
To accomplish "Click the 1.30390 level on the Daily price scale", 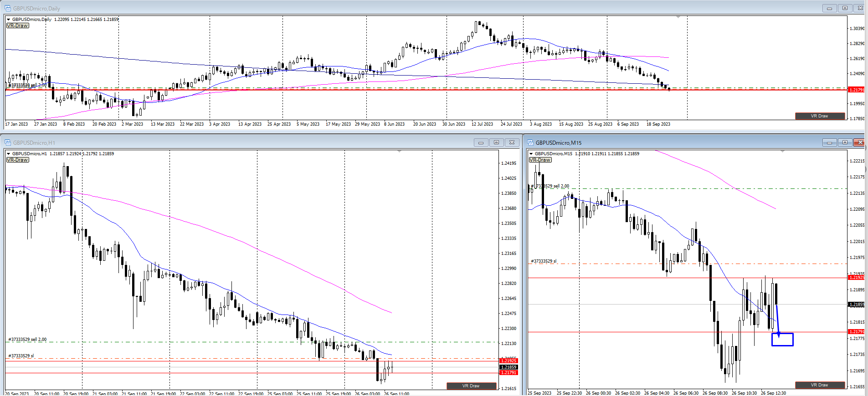I will point(857,29).
